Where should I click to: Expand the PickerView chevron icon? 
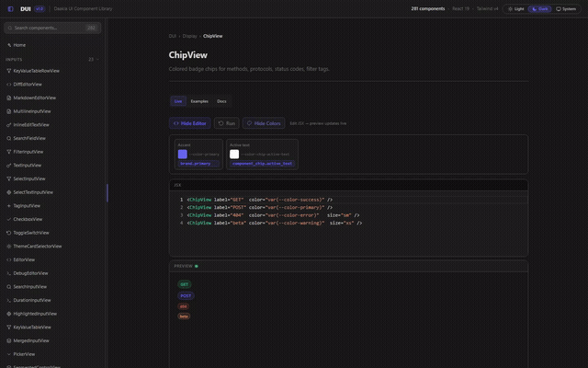click(8, 354)
